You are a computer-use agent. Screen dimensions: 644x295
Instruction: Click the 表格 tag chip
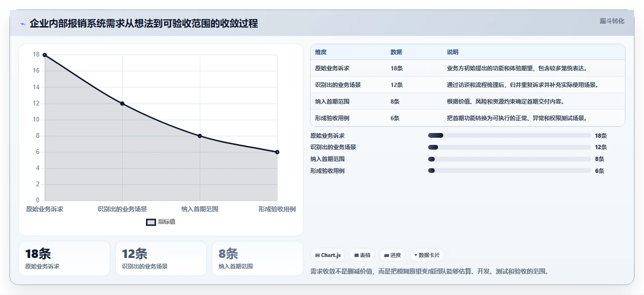(362, 255)
